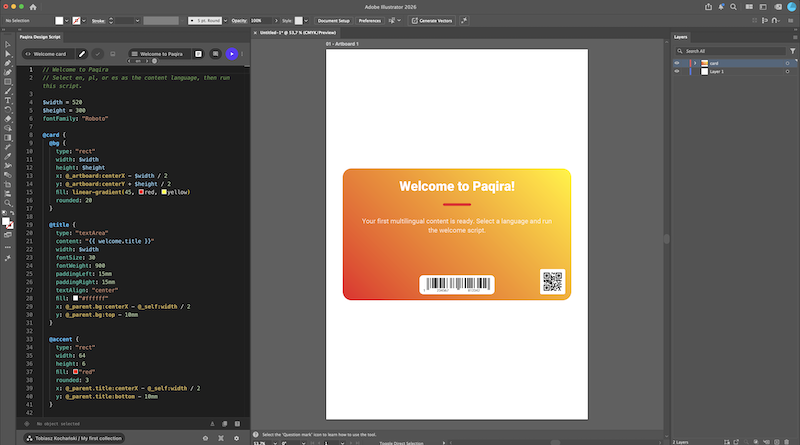Viewport: 800px width, 445px height.
Task: Run the Paqira script with the purple play button
Action: [232, 54]
